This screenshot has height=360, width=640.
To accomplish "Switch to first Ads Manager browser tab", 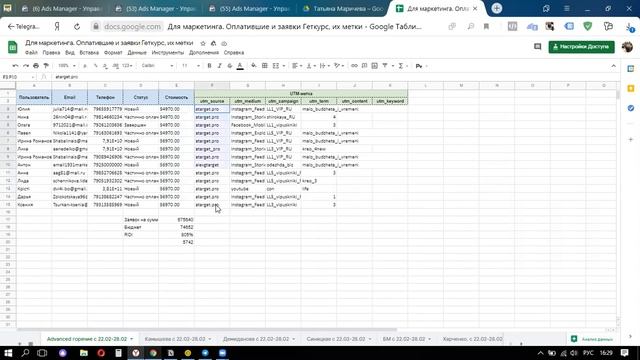I will (x=62, y=9).
